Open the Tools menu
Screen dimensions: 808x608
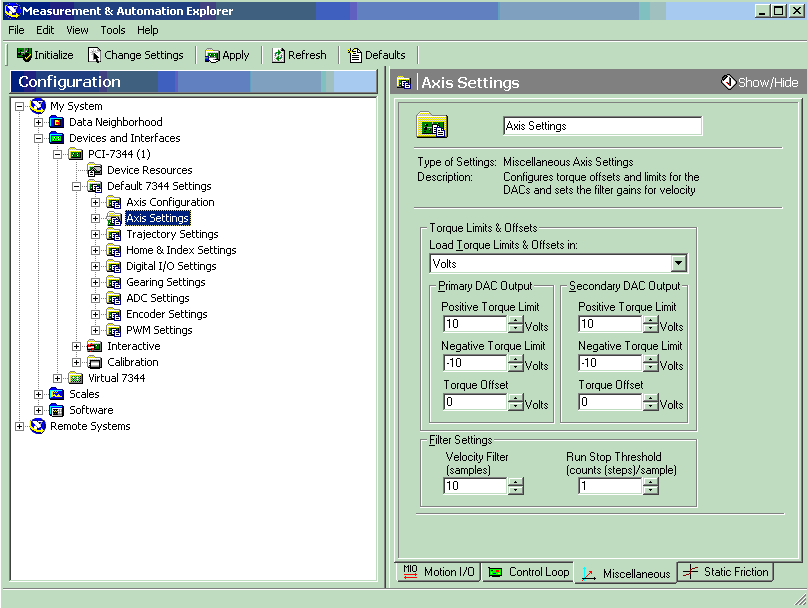113,30
